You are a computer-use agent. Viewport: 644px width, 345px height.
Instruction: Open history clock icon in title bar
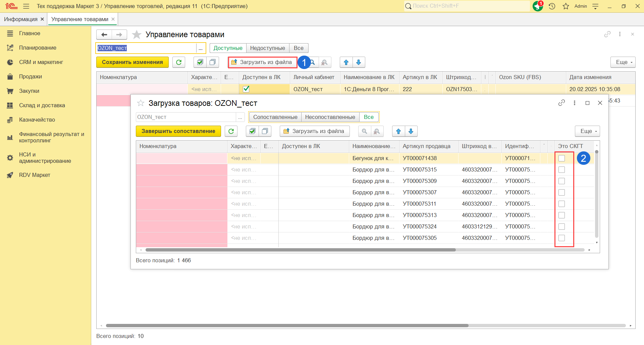coord(552,6)
